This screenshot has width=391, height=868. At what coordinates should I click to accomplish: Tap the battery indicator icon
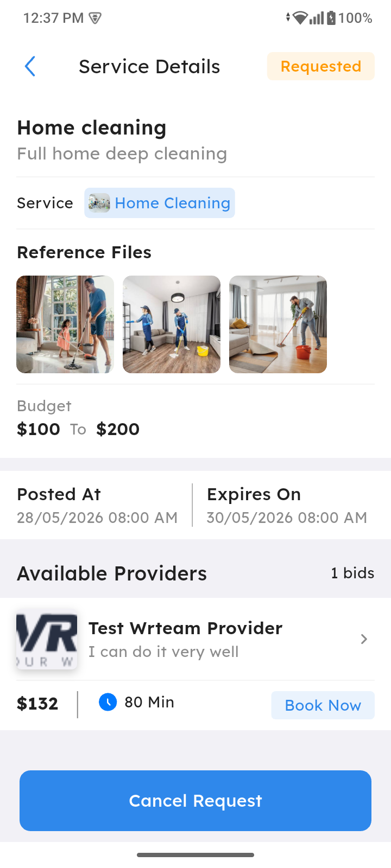pyautogui.click(x=331, y=18)
